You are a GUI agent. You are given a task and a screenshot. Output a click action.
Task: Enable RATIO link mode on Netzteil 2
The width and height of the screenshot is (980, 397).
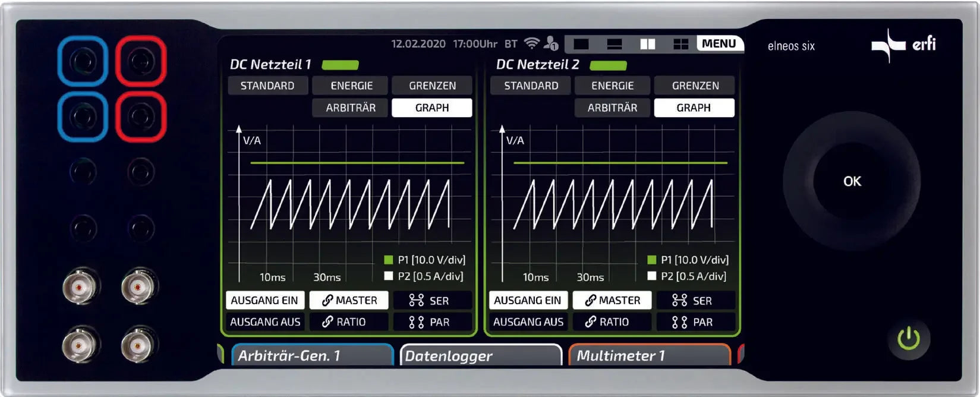(x=612, y=322)
